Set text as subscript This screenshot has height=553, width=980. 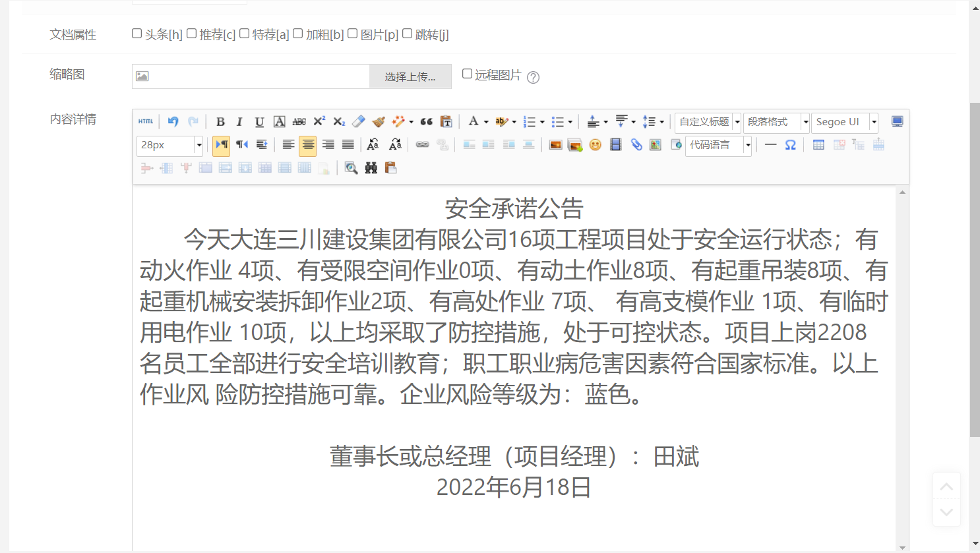click(339, 122)
